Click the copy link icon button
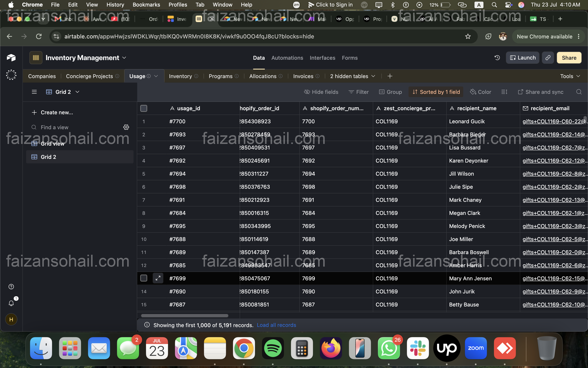This screenshot has height=368, width=588. pos(548,58)
